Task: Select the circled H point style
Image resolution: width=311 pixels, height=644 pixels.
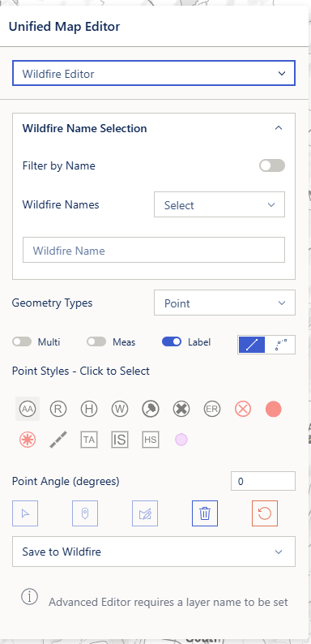Action: (89, 409)
